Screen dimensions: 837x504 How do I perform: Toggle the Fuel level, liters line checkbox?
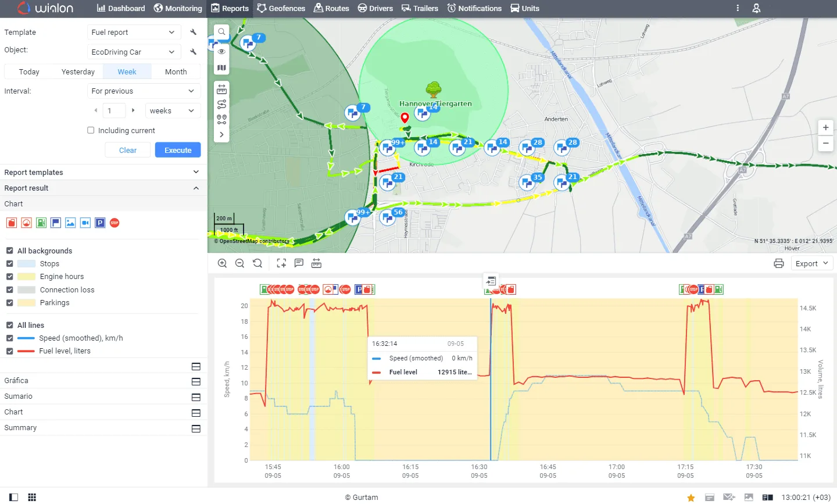click(x=9, y=351)
